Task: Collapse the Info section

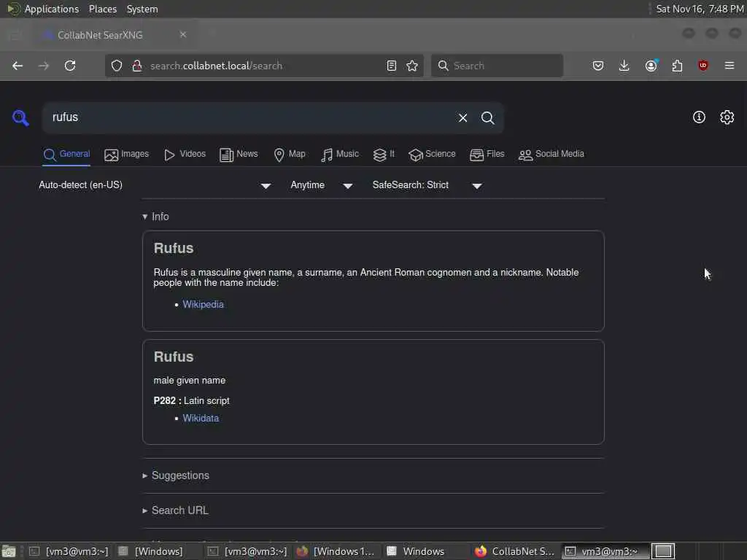Action: tap(156, 217)
